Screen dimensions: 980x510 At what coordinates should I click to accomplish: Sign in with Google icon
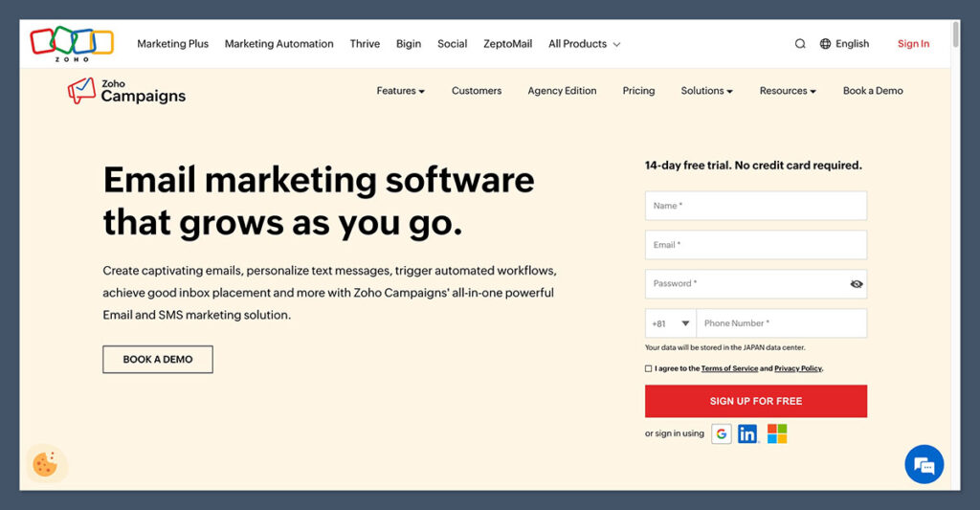(722, 433)
